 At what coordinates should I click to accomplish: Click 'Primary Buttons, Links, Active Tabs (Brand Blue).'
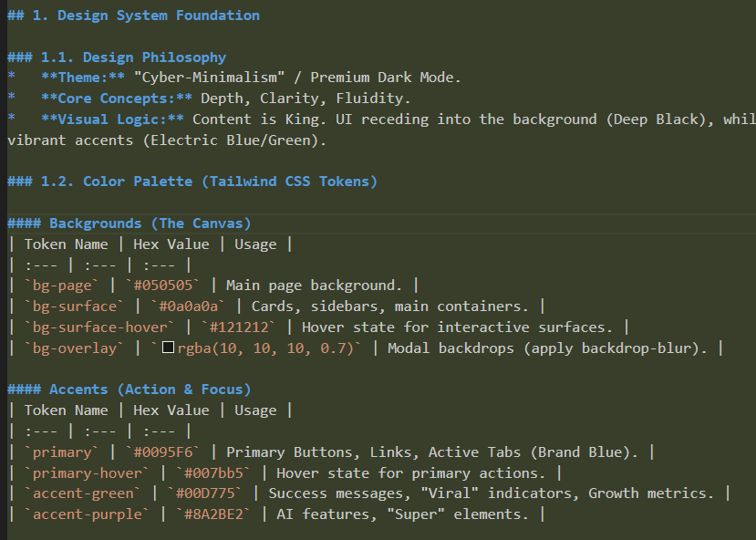point(432,452)
